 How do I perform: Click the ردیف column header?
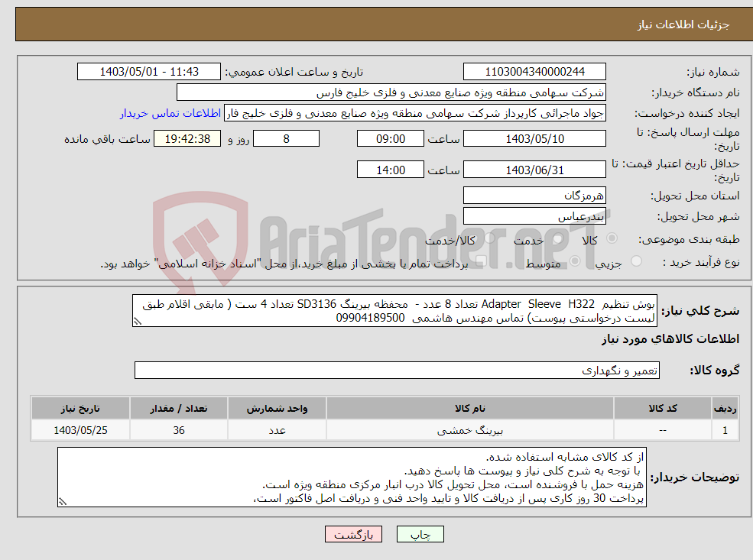725,409
